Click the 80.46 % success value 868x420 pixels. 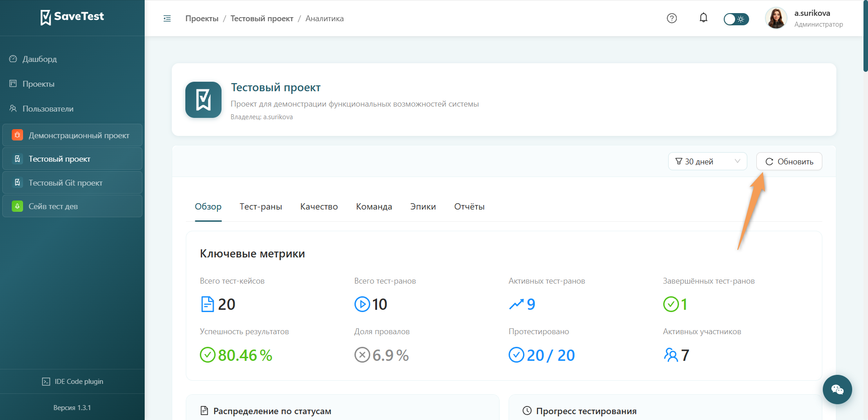(x=245, y=355)
